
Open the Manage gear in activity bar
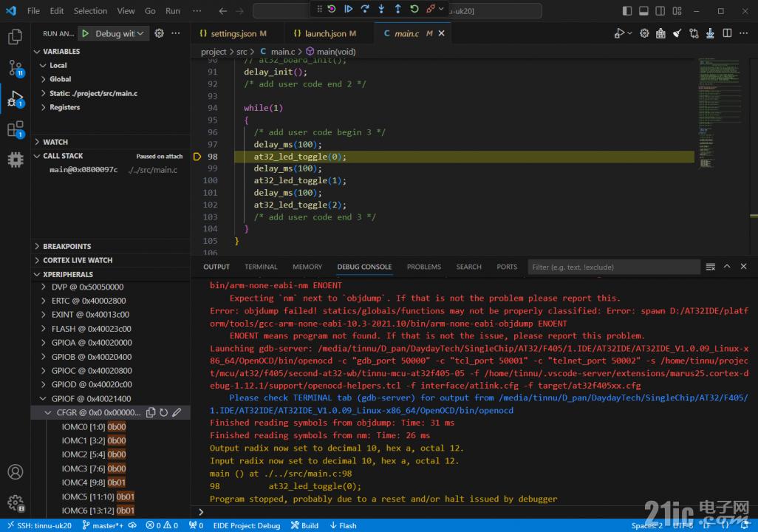pyautogui.click(x=15, y=503)
